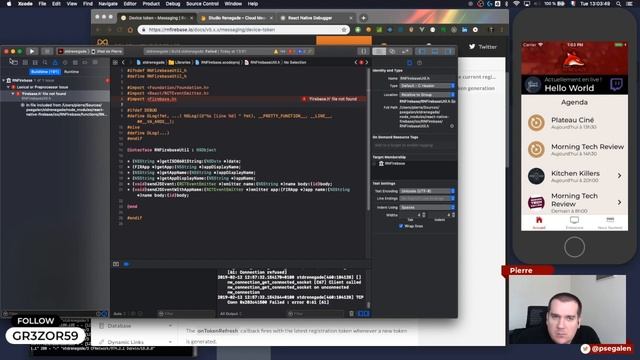Viewport: 640px width, 360px height.
Task: Open the Debug menu
Action: (173, 4)
